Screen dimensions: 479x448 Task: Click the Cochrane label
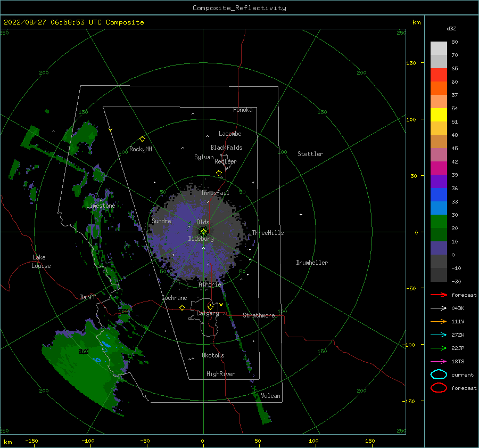point(174,298)
